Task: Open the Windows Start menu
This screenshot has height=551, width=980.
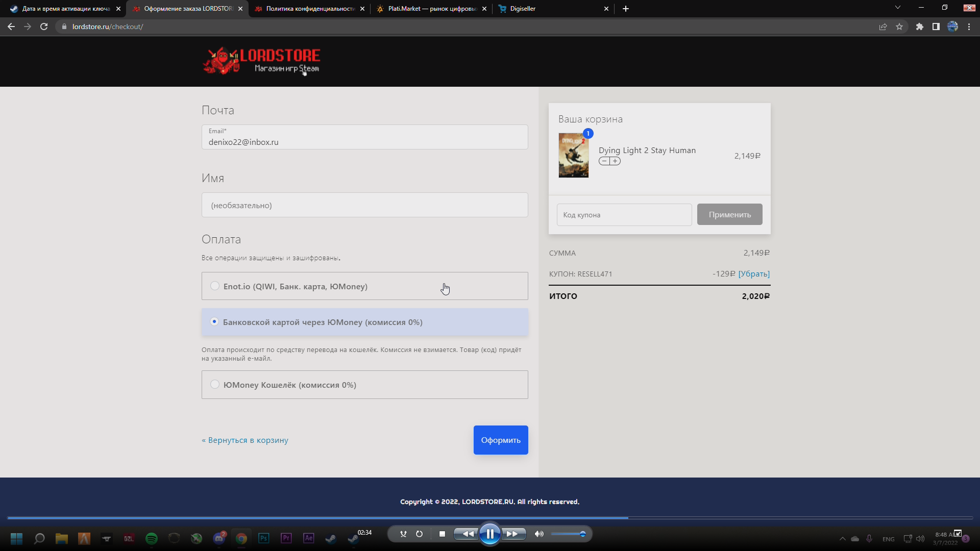Action: tap(16, 539)
